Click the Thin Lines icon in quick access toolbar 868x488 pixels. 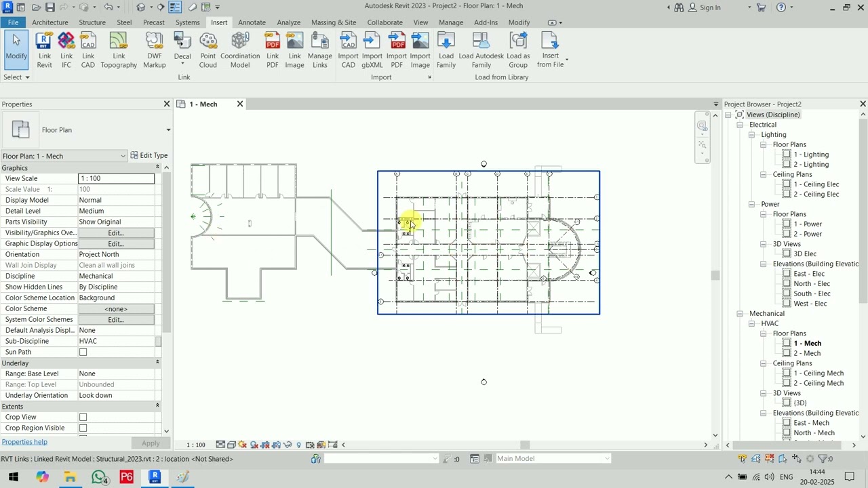coord(175,7)
